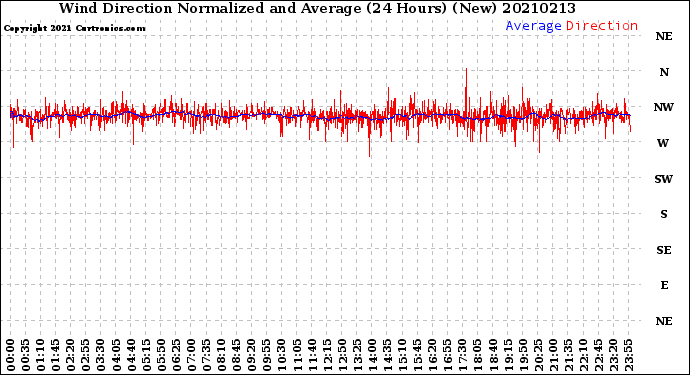This screenshot has width=690, height=375.
Task: Click the 18:05 time axis label
Action: point(478,355)
